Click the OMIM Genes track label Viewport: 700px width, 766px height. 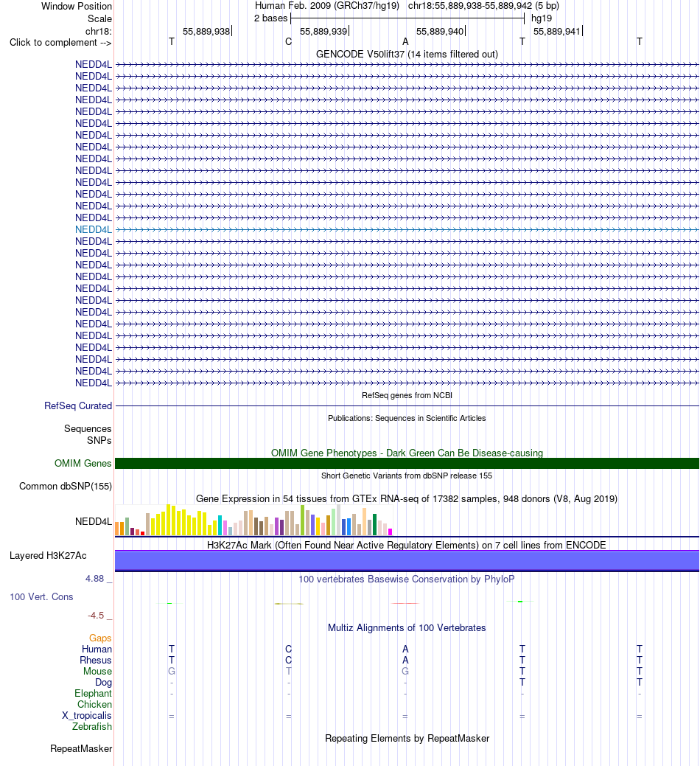(83, 463)
